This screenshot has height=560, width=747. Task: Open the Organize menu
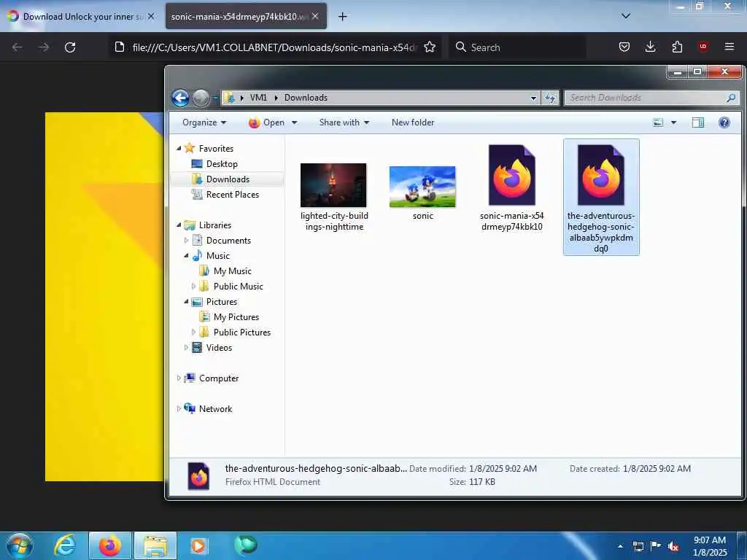(204, 122)
